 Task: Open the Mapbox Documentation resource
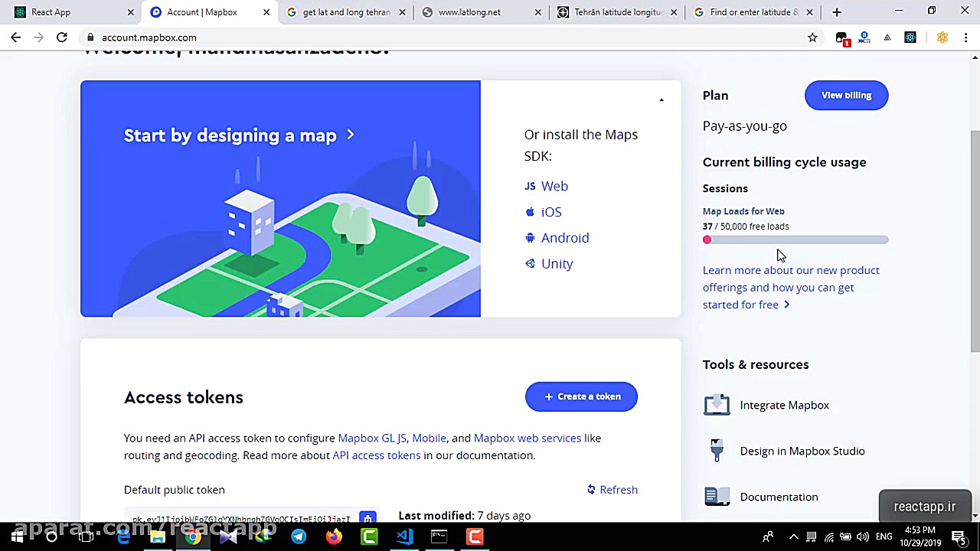(779, 497)
